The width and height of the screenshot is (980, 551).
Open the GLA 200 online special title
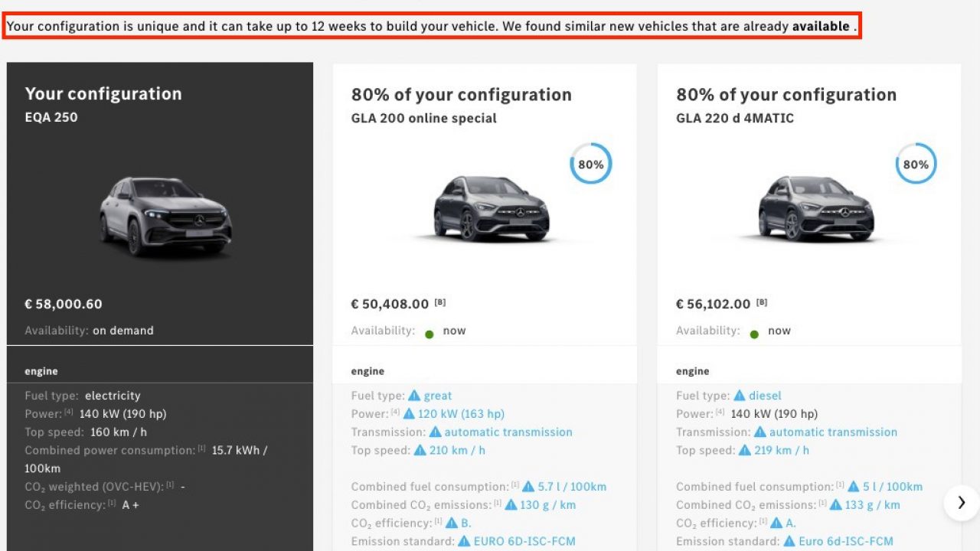click(x=424, y=119)
